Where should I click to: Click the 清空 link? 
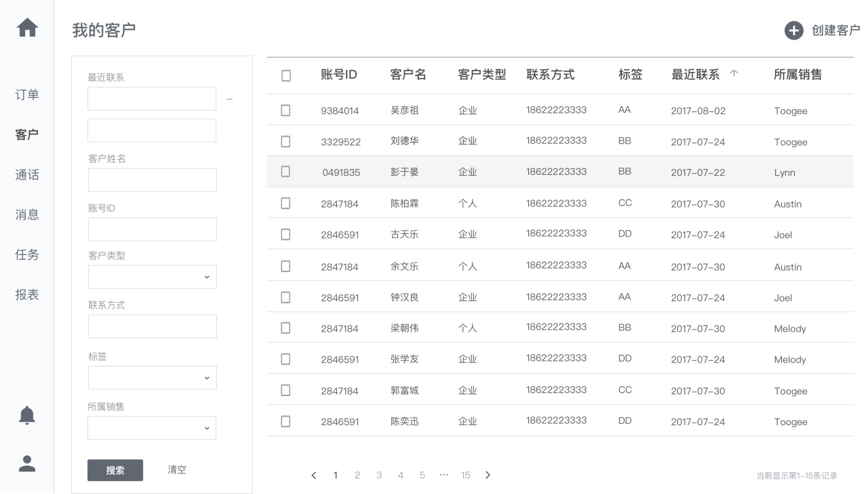[x=177, y=470]
